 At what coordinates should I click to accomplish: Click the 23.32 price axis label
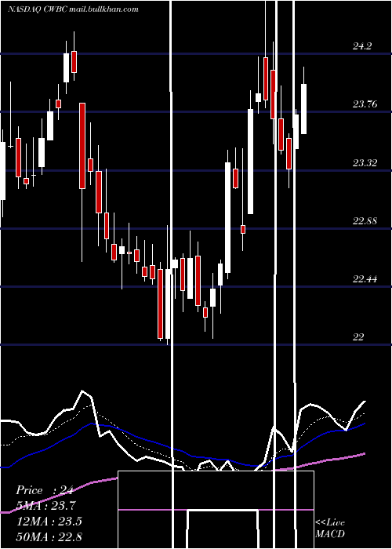coord(365,162)
